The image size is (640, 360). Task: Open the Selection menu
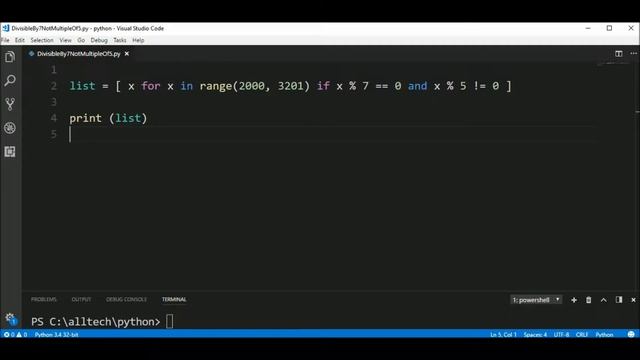point(42,40)
